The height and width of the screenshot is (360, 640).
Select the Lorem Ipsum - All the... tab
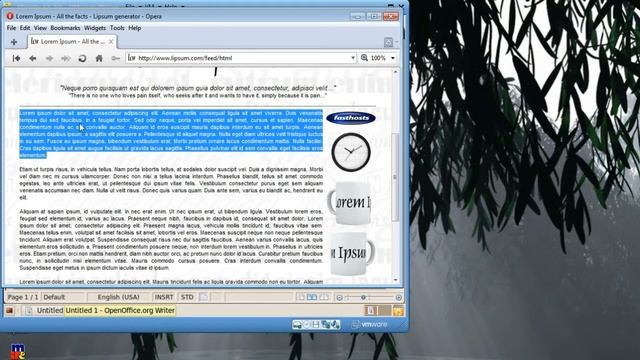click(72, 42)
